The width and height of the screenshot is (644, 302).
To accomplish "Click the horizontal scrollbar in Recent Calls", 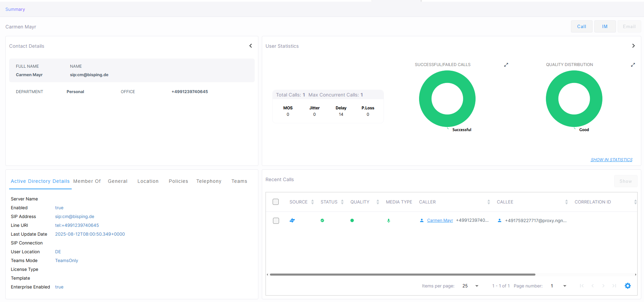I will [402, 275].
